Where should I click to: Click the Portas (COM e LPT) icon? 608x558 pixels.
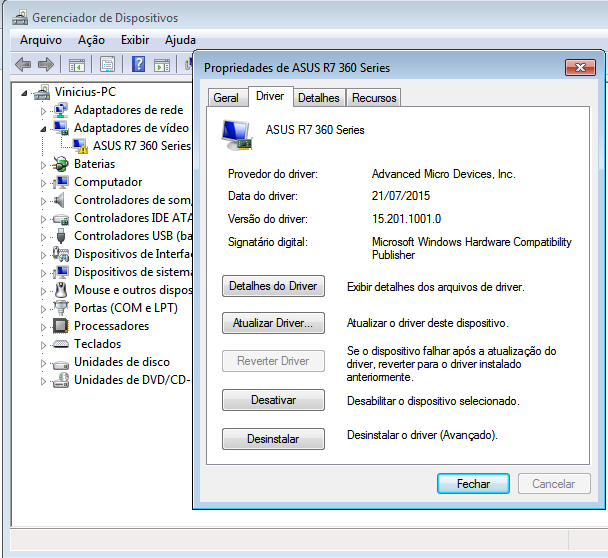pos(61,308)
